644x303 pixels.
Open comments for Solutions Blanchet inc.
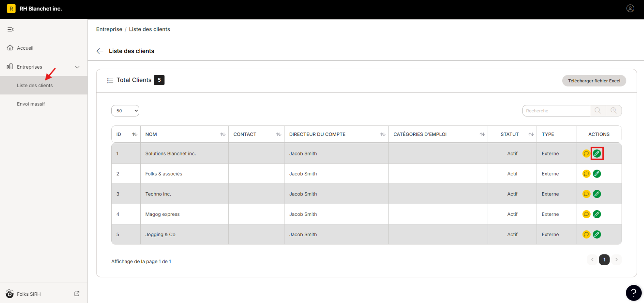[x=586, y=153]
